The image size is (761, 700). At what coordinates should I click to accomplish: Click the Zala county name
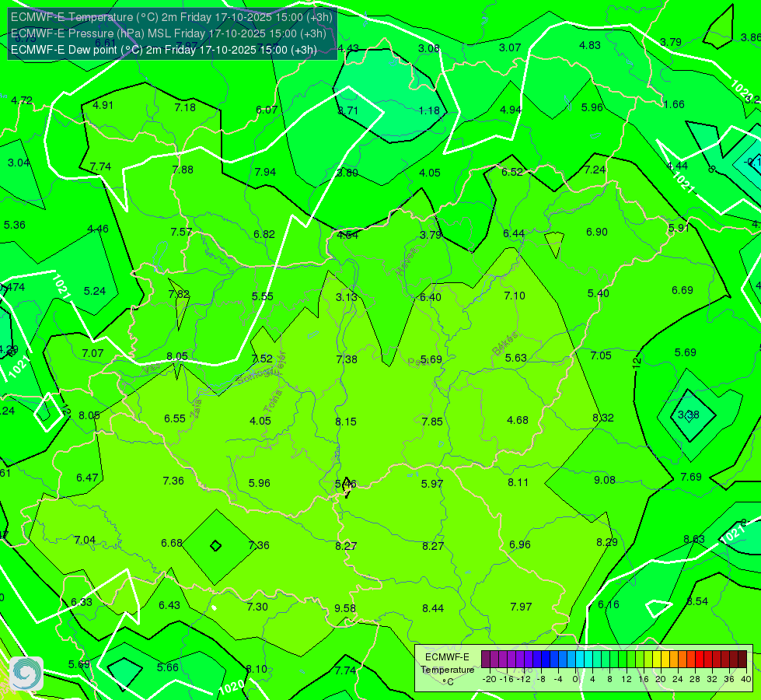point(196,408)
